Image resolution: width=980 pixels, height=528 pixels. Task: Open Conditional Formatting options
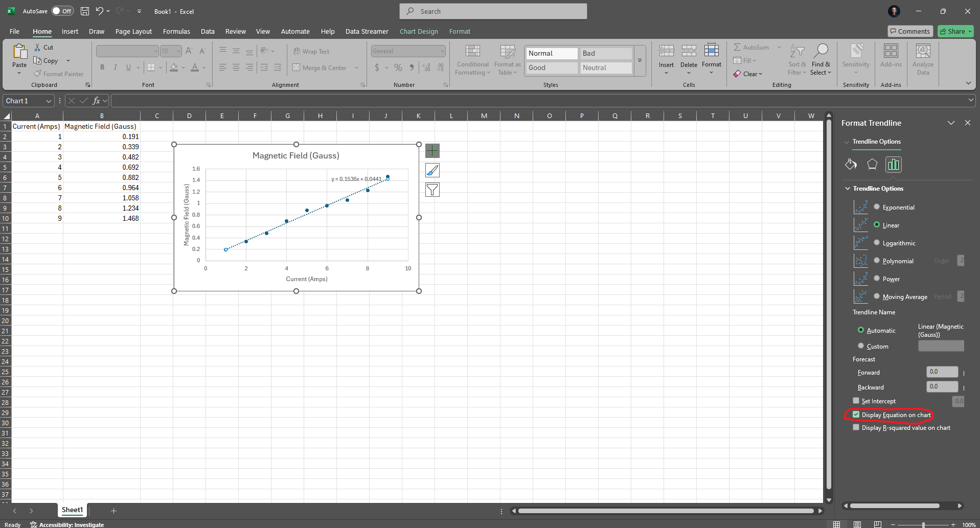(x=472, y=60)
